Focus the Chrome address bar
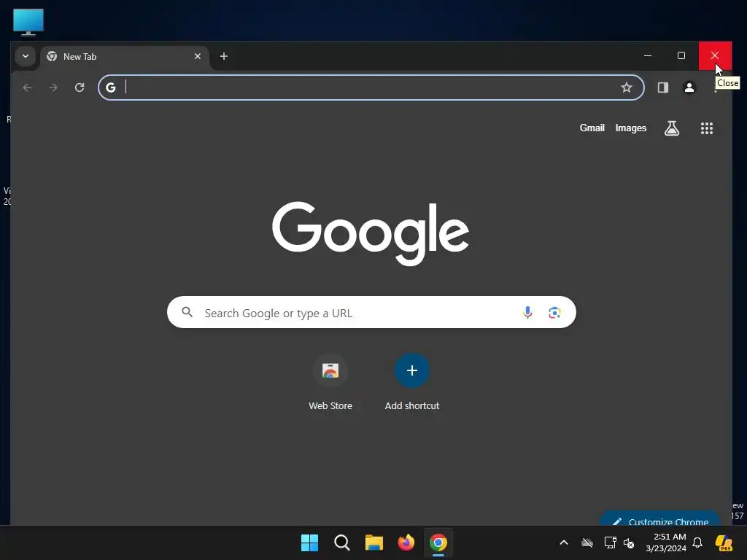Screen dimensions: 747x560 coord(371,87)
